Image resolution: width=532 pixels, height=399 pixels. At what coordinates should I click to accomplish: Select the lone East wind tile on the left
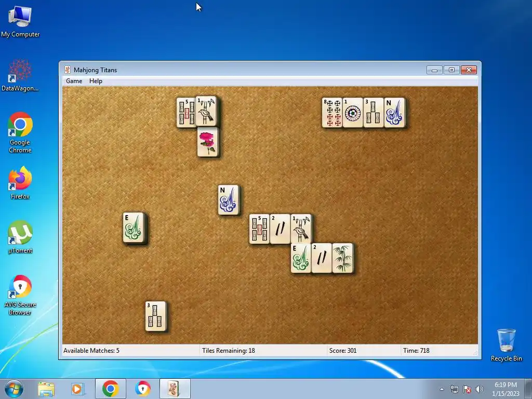(134, 228)
